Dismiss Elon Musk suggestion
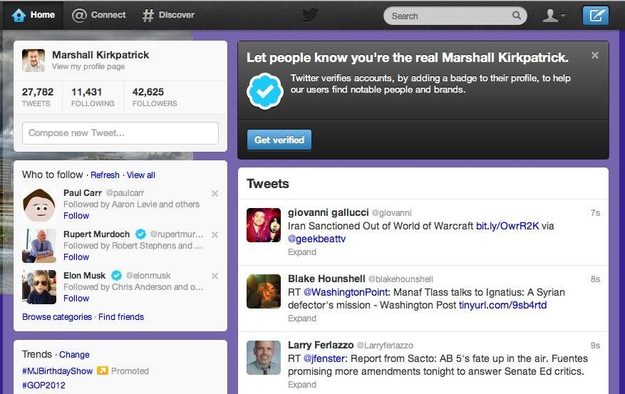Image resolution: width=625 pixels, height=394 pixels. pos(214,276)
